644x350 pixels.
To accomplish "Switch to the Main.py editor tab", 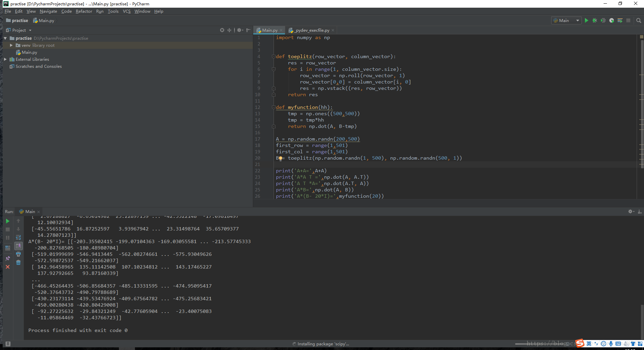I will tap(269, 30).
